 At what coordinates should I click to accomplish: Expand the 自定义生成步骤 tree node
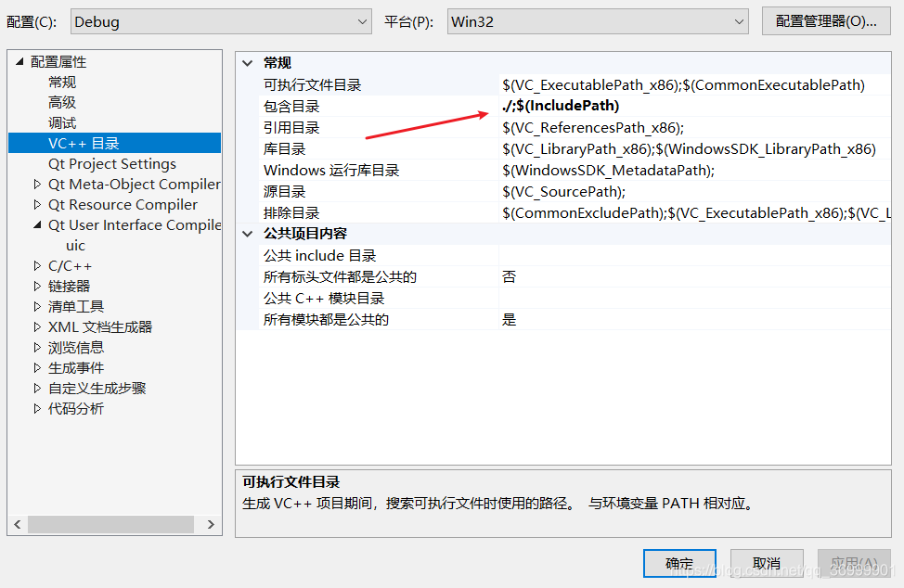[37, 389]
